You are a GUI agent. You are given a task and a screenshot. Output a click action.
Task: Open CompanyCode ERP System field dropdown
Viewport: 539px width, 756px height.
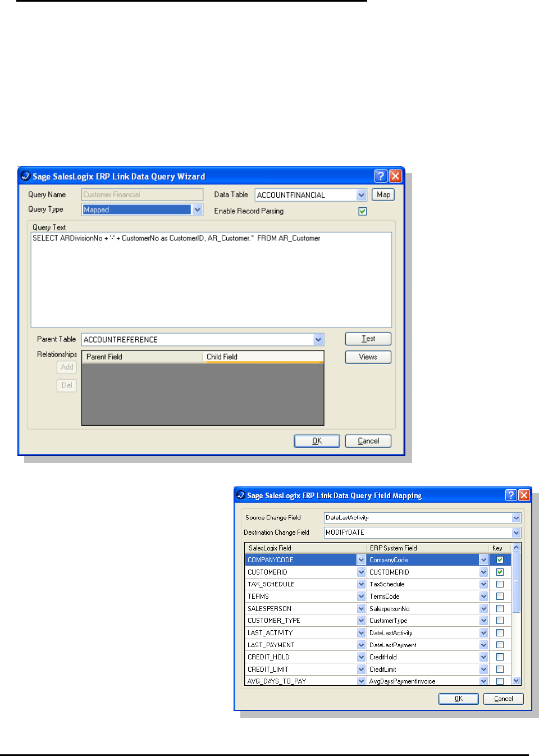(x=483, y=560)
